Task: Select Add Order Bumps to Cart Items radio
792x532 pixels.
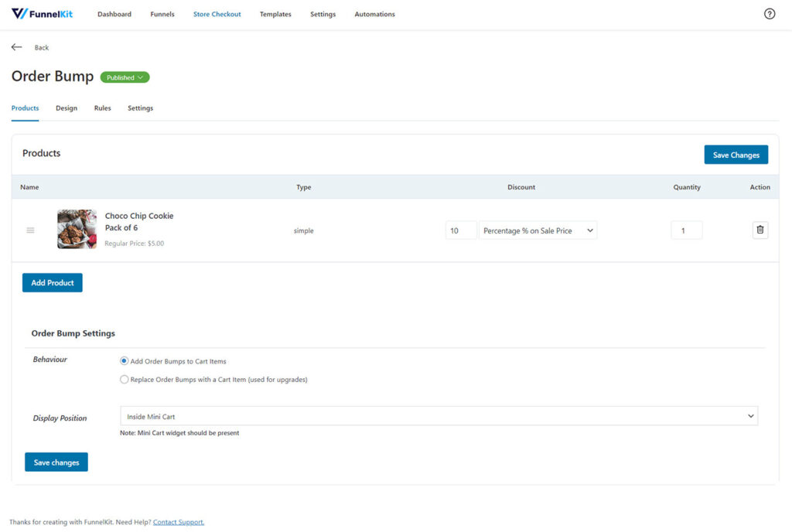Action: [124, 361]
